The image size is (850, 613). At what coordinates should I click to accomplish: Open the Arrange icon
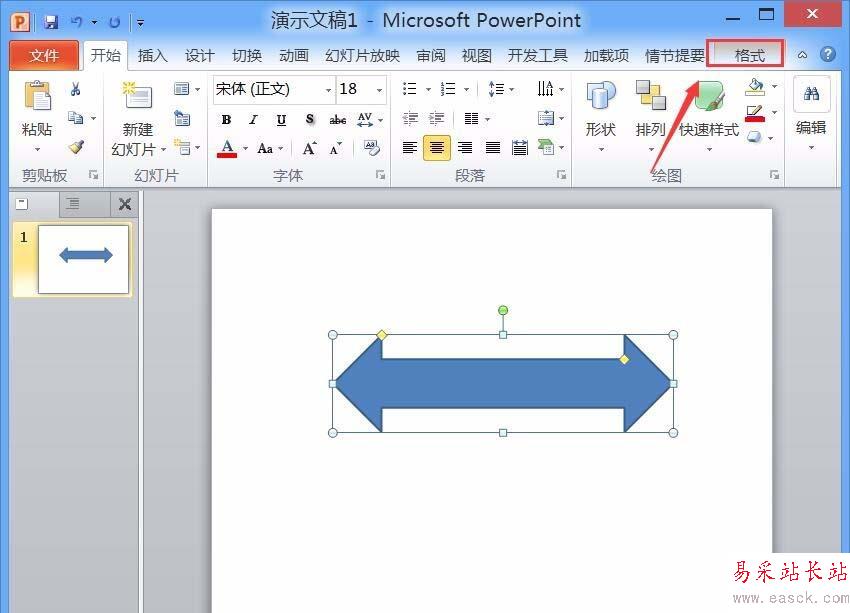click(x=651, y=95)
